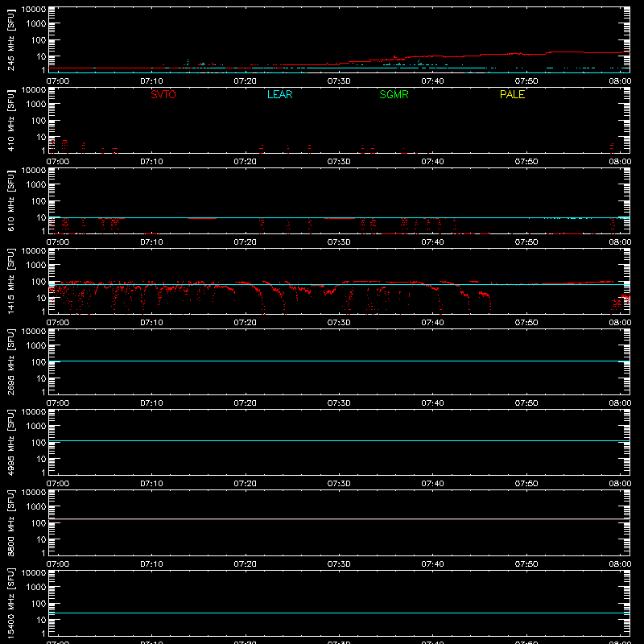Click the red SVTO legend label

click(x=163, y=94)
